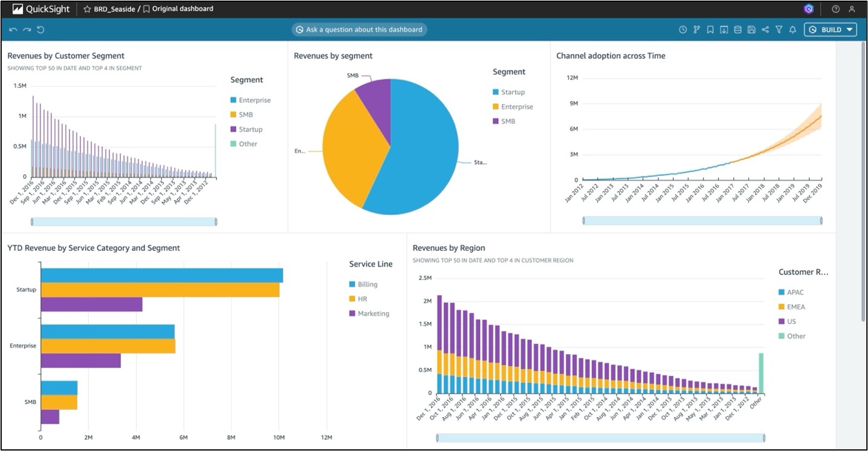Click the Startup y-axis label in YTD chart
Viewport: 868px width, 451px height.
(26, 290)
